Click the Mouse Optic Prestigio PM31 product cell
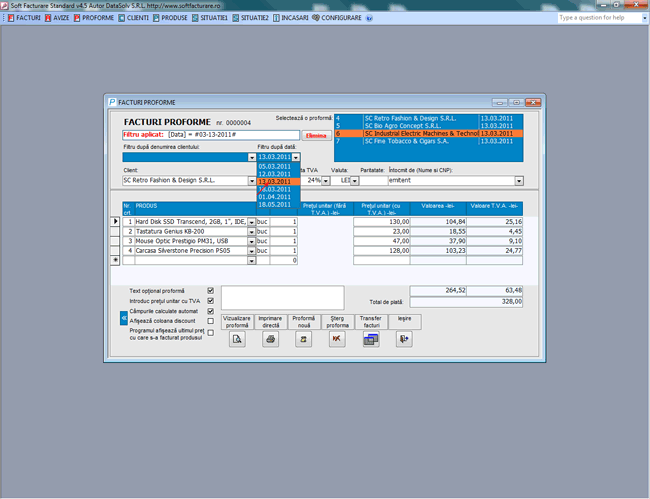Viewport: 650px width, 499px height. click(191, 241)
